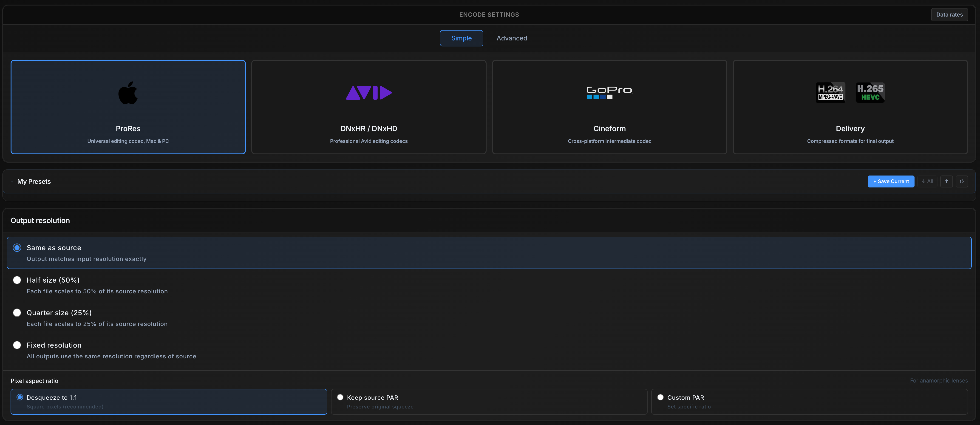The width and height of the screenshot is (980, 425).
Task: Save current settings as a preset
Action: click(891, 181)
